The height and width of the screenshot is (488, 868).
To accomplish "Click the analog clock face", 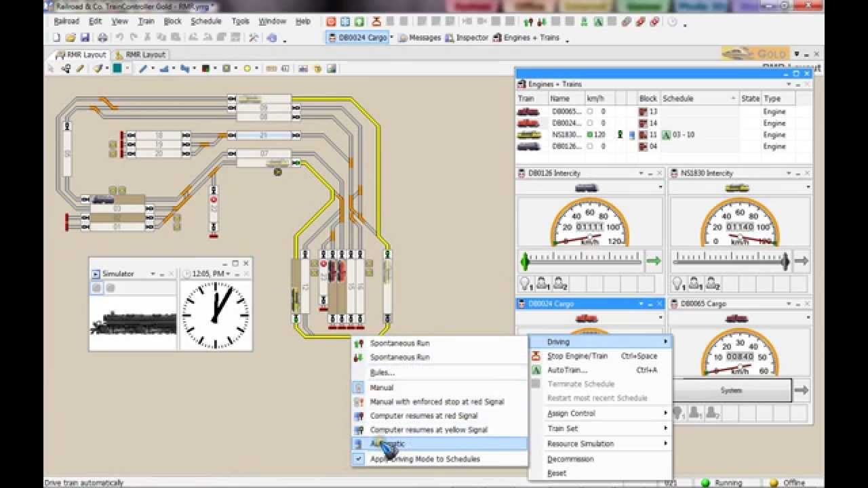I will pos(216,315).
